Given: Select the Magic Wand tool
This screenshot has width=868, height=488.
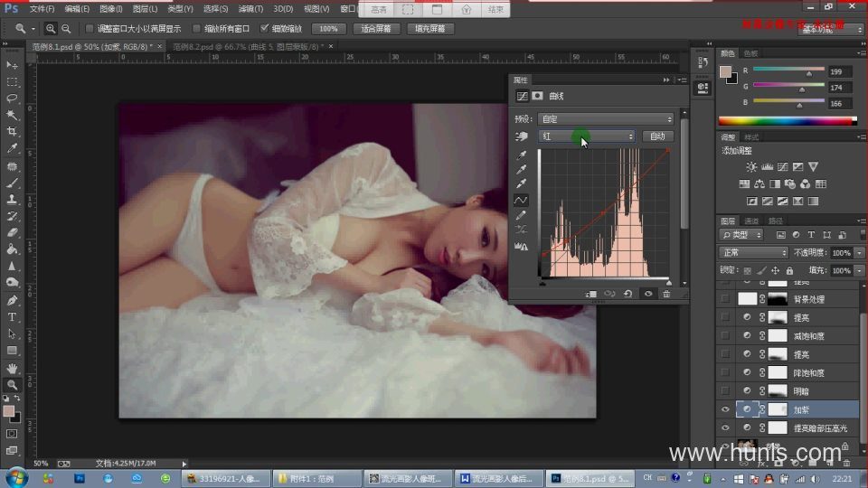Looking at the screenshot, I should 12,115.
